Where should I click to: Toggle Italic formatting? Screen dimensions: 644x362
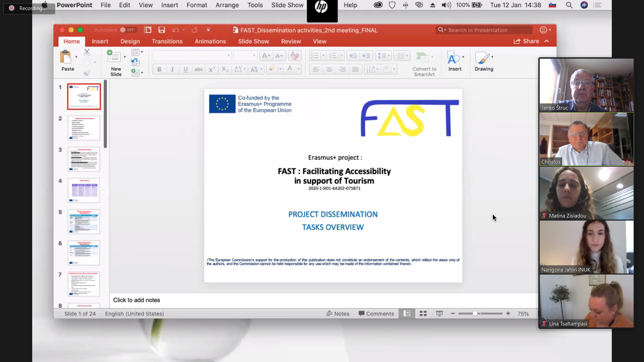tap(172, 69)
